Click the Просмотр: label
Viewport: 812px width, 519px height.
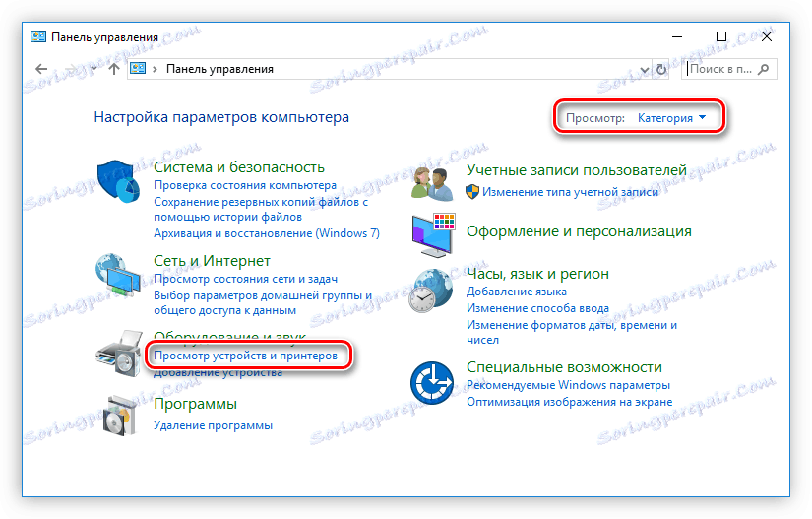click(x=595, y=118)
